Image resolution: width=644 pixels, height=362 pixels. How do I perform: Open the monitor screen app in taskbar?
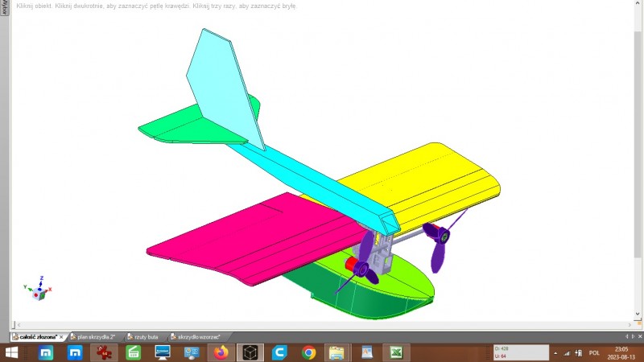point(163,352)
